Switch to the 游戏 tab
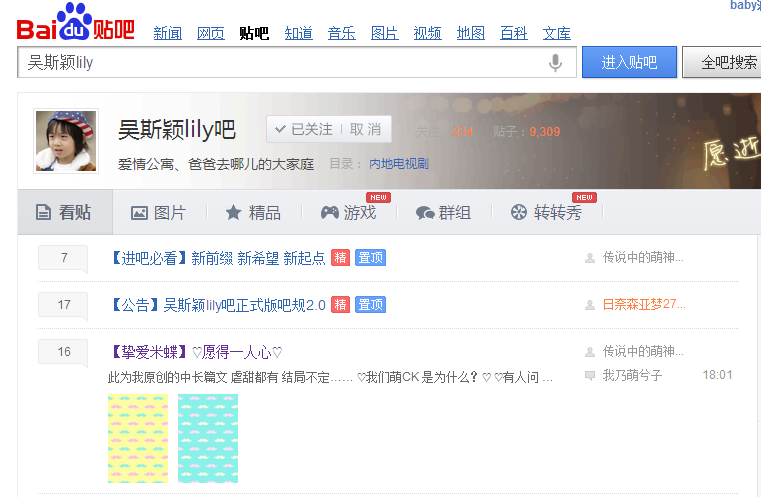The width and height of the screenshot is (761, 497). pos(348,213)
